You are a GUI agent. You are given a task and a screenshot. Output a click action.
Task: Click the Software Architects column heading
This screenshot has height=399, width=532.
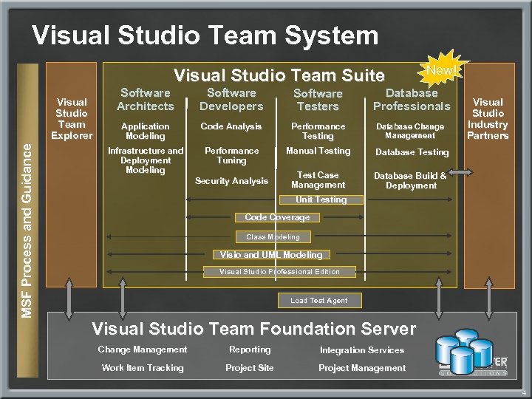[146, 100]
